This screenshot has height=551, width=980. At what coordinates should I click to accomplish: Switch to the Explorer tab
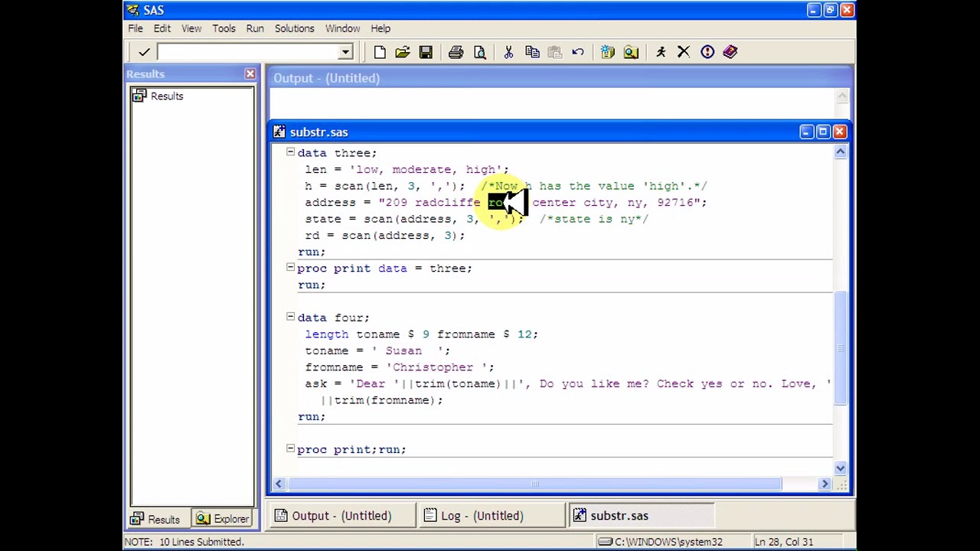point(222,520)
